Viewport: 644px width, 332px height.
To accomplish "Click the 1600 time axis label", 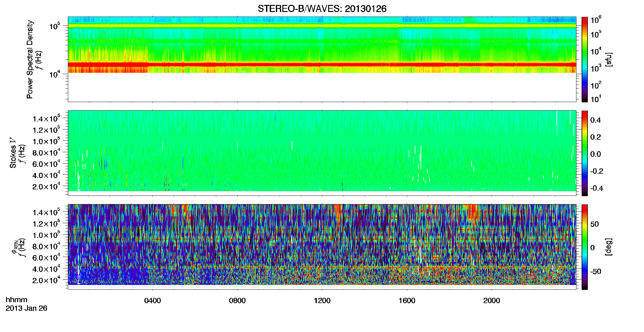I will click(407, 300).
